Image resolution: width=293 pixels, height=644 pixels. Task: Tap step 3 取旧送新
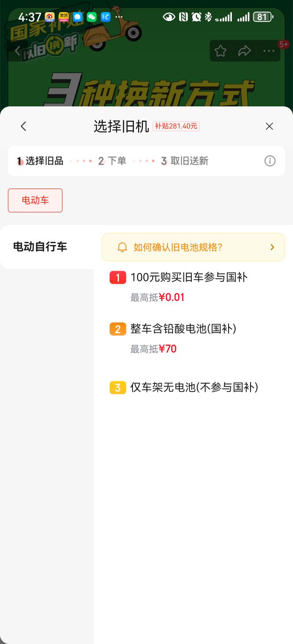184,161
